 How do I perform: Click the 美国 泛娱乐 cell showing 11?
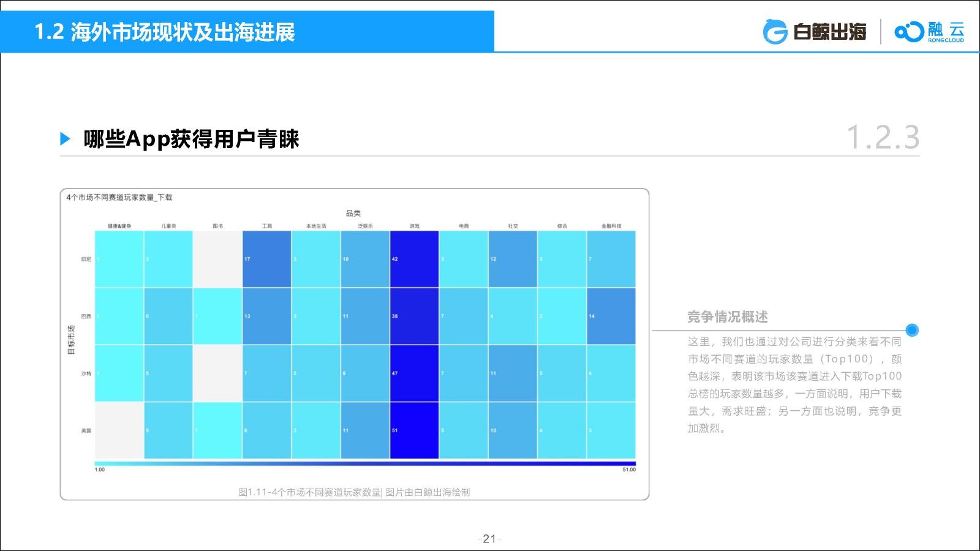(x=365, y=430)
